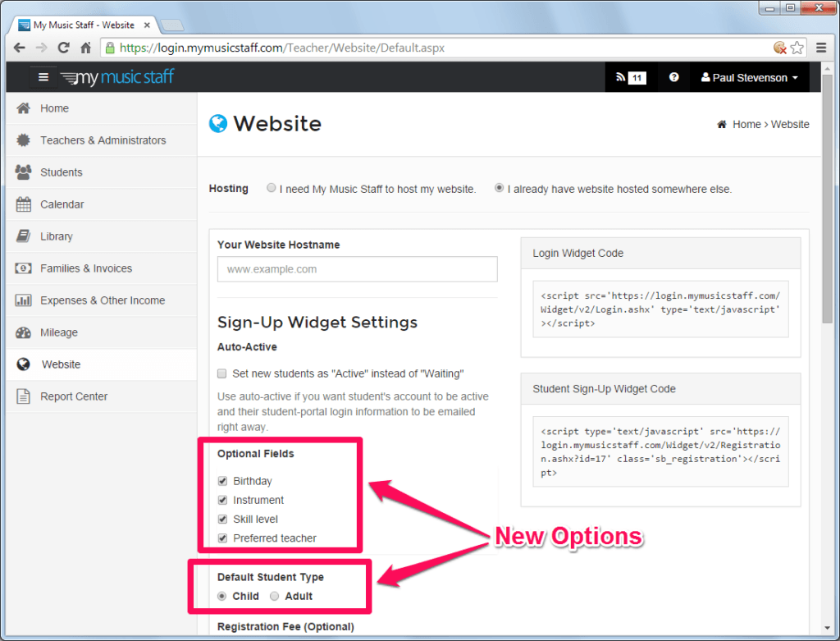Choose I need My Music Staff to host
840x641 pixels.
pyautogui.click(x=271, y=187)
